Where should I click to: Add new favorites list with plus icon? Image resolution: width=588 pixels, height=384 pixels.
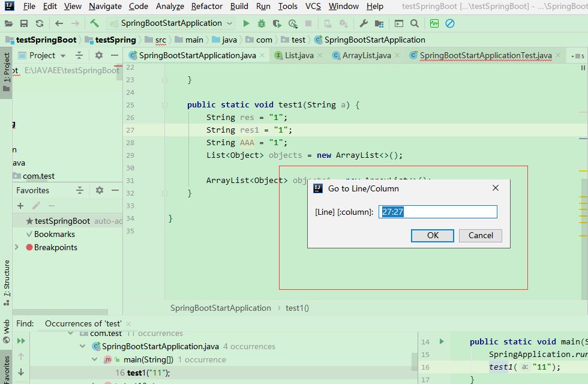point(20,206)
